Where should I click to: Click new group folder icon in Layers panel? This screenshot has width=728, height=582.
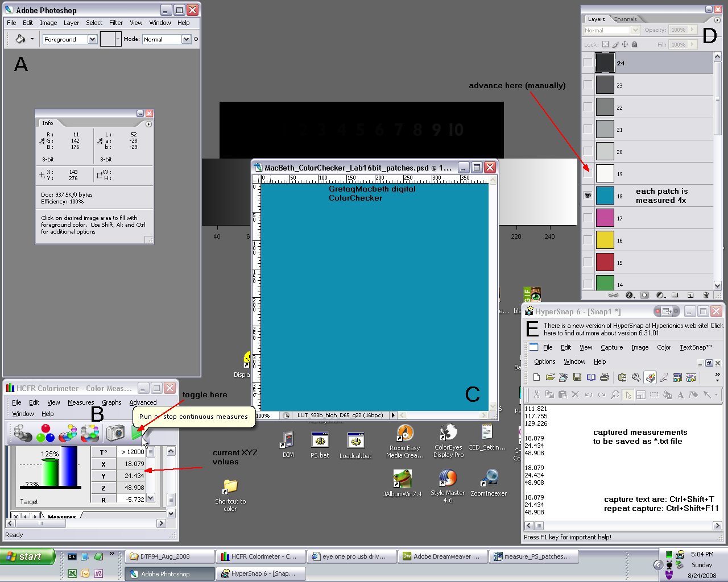click(675, 295)
